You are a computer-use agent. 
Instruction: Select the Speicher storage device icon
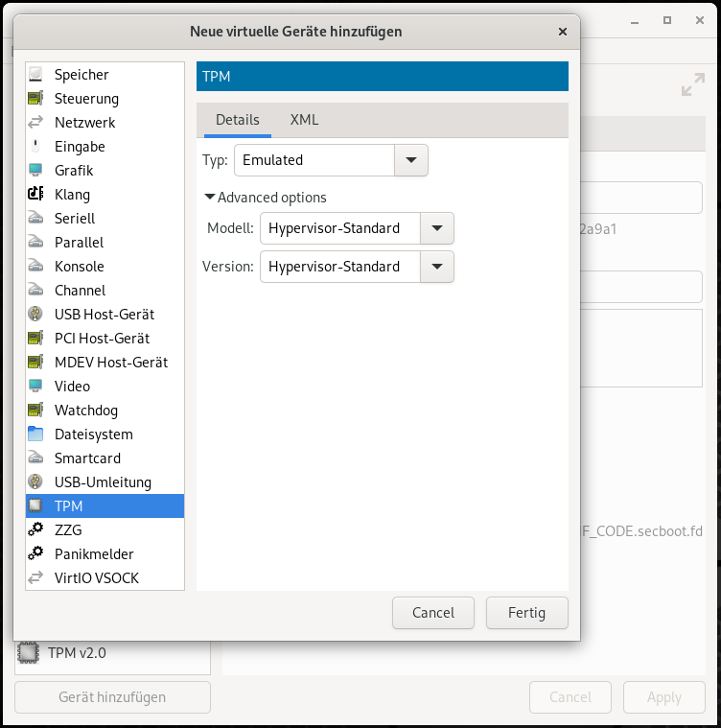pos(35,74)
